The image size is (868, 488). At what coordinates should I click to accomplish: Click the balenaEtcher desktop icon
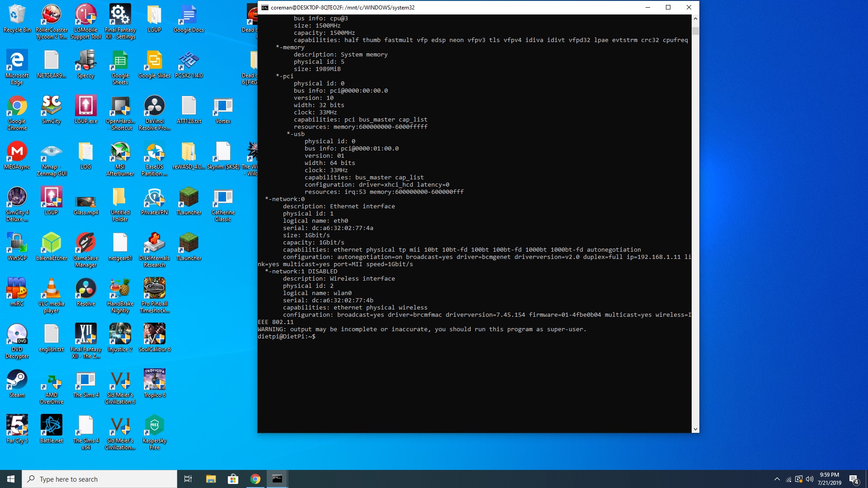(51, 244)
